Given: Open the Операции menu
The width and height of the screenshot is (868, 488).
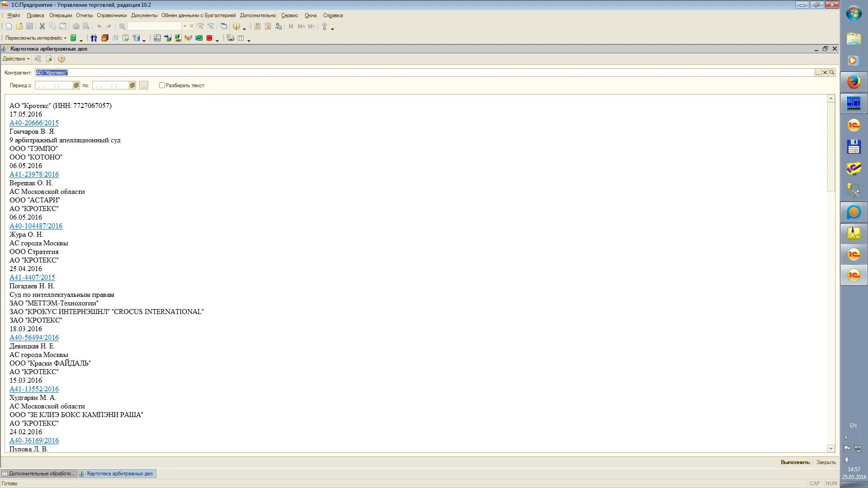Looking at the screenshot, I should pyautogui.click(x=61, y=15).
